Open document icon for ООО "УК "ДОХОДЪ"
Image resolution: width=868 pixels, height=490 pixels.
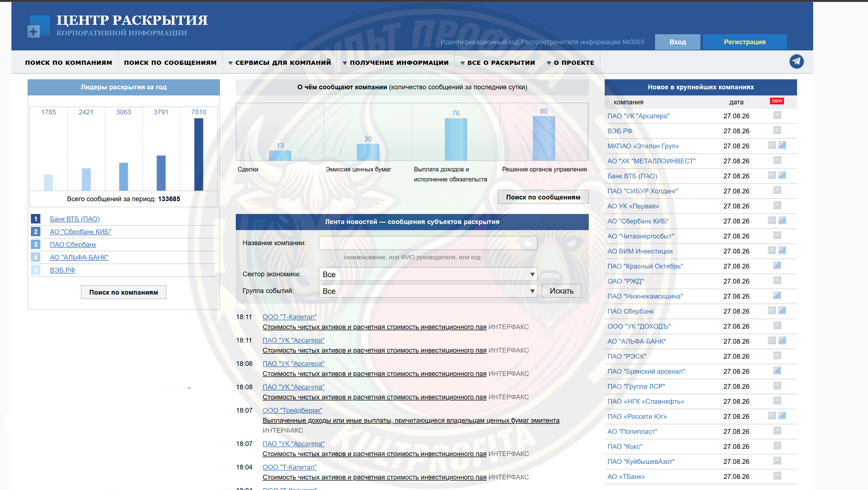777,325
